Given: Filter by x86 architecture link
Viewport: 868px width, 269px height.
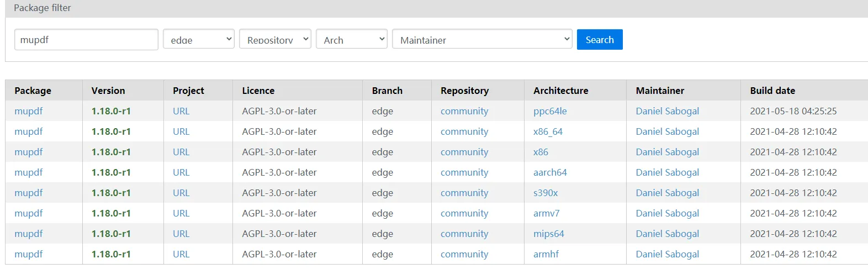Looking at the screenshot, I should [541, 152].
